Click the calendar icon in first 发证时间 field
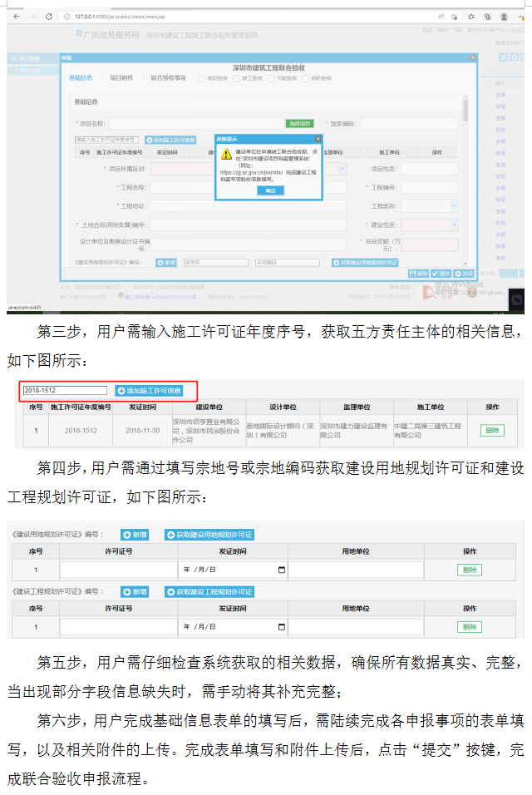 (281, 570)
